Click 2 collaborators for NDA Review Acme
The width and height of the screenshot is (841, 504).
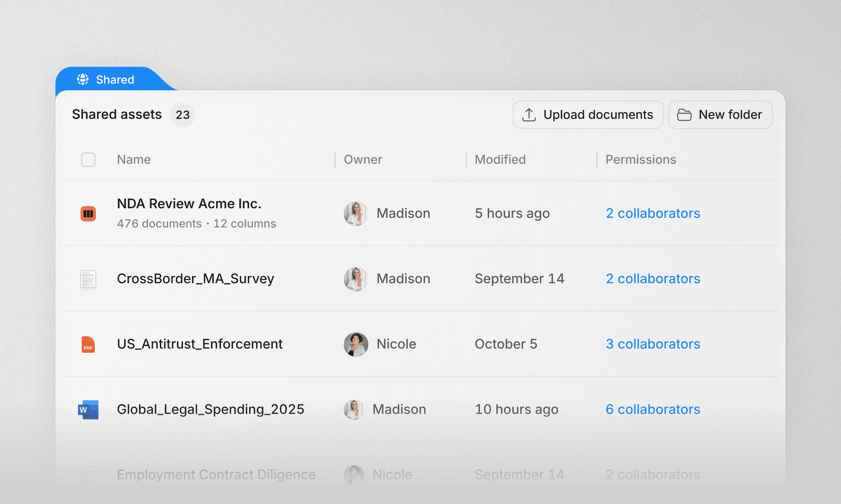tap(653, 213)
